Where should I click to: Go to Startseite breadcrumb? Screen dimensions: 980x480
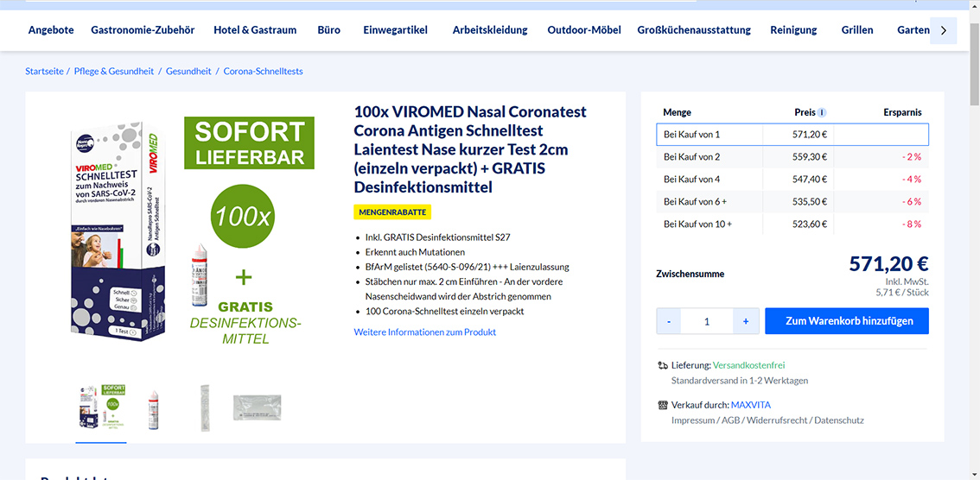44,72
